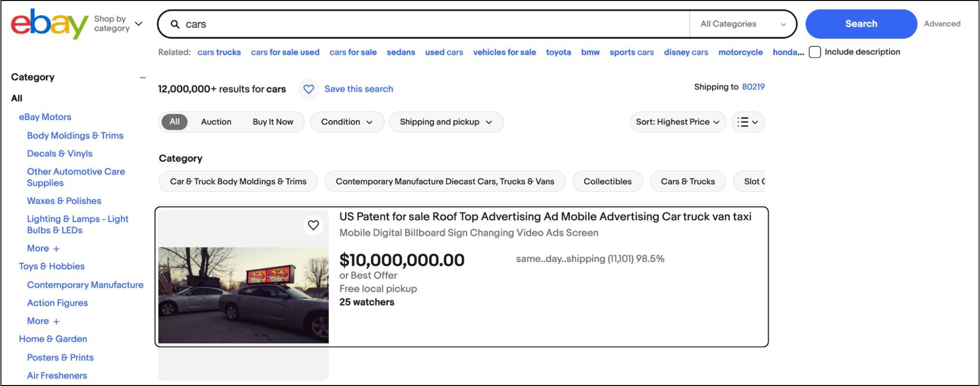Click the heart icon beside Save this search
980x386 pixels.
pos(309,89)
